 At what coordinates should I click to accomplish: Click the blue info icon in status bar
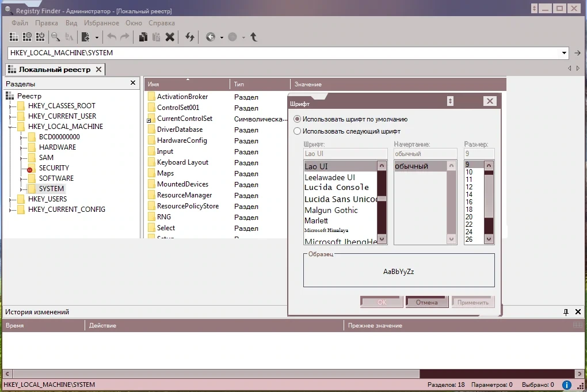point(567,385)
